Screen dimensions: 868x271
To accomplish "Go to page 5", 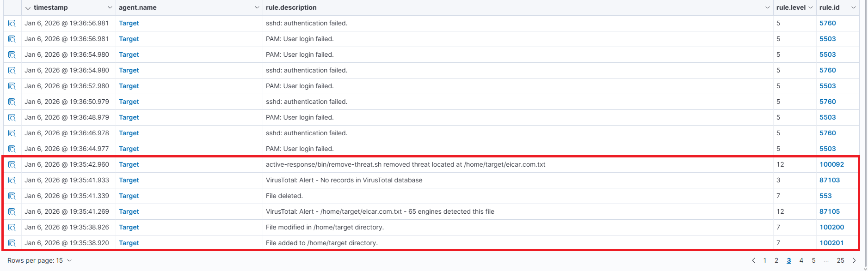I will click(x=814, y=260).
